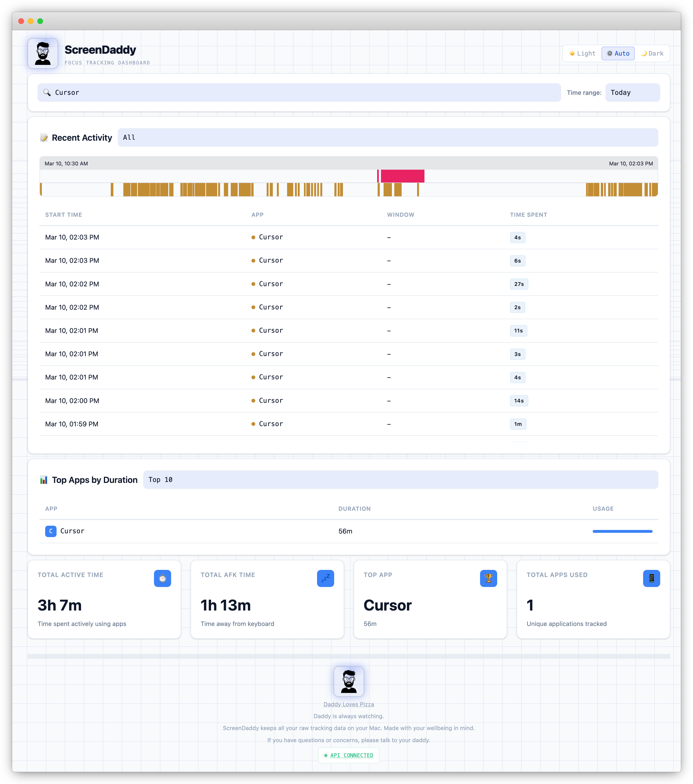The image size is (693, 784).
Task: Click the sleep zZ icon on AFK card
Action: 325,578
